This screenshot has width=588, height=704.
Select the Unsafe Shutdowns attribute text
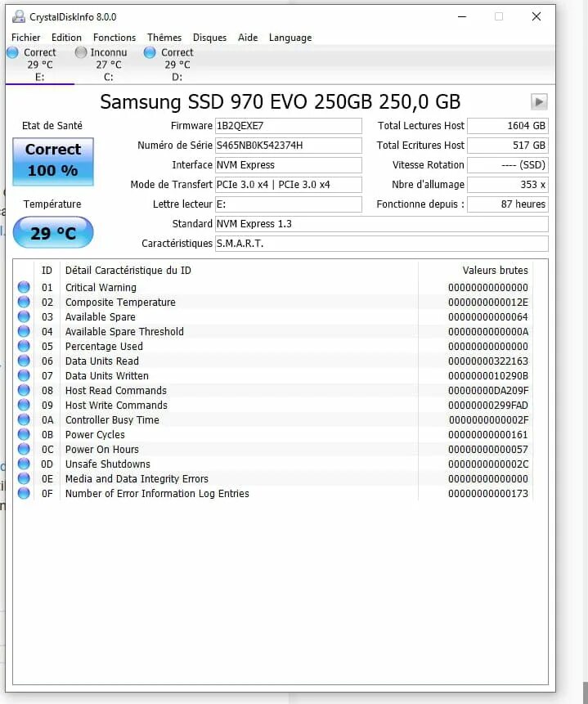(108, 464)
